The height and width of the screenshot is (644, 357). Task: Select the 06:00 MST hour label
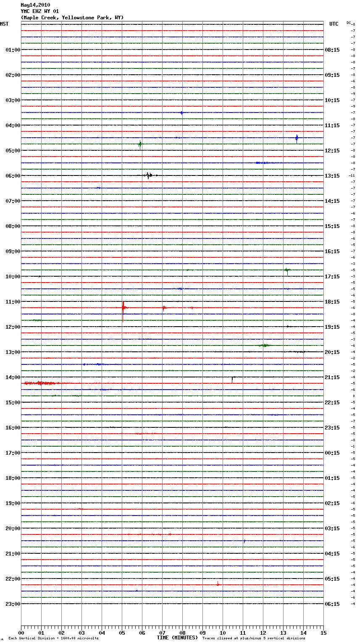(x=13, y=175)
